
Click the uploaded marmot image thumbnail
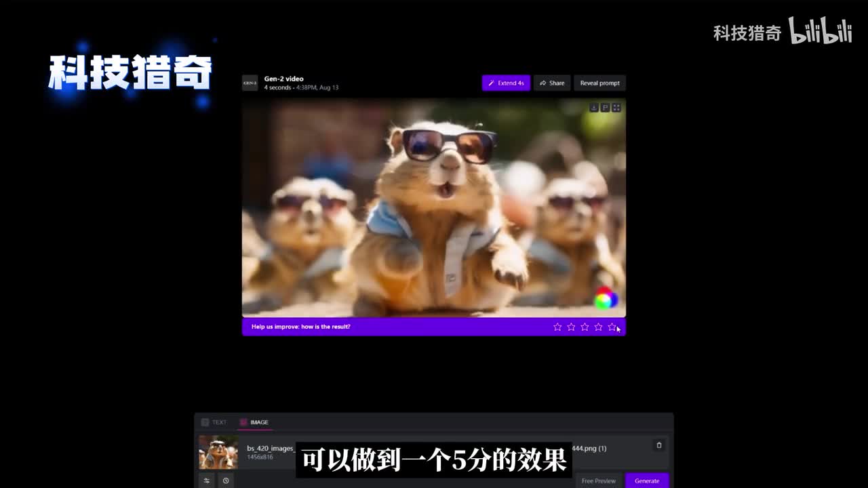point(218,452)
